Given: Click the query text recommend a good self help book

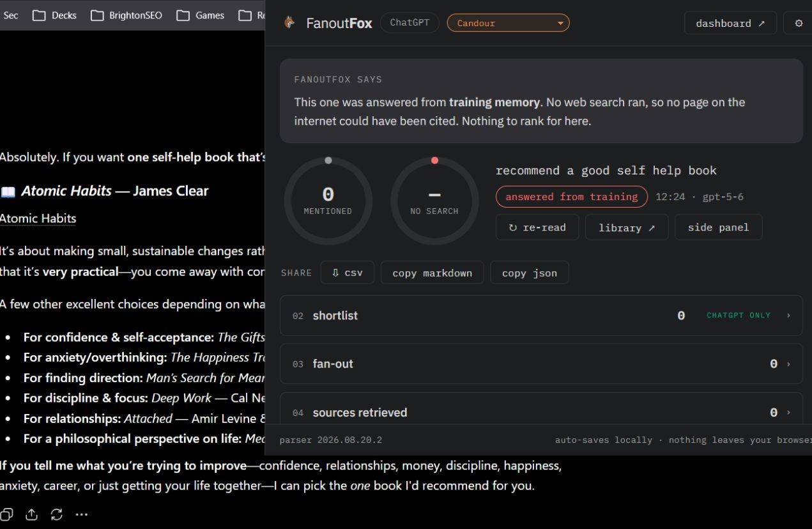Looking at the screenshot, I should (x=606, y=171).
